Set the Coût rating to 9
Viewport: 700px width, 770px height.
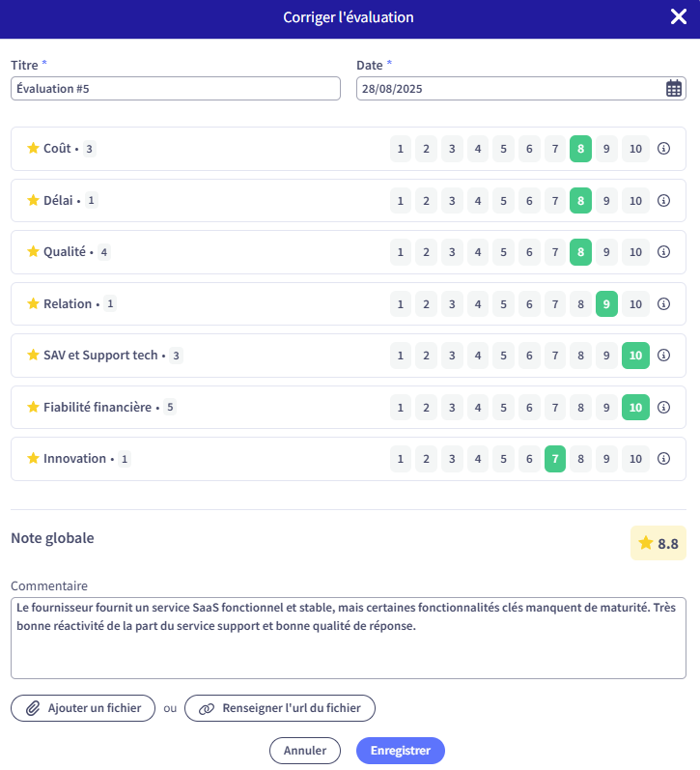pos(606,149)
